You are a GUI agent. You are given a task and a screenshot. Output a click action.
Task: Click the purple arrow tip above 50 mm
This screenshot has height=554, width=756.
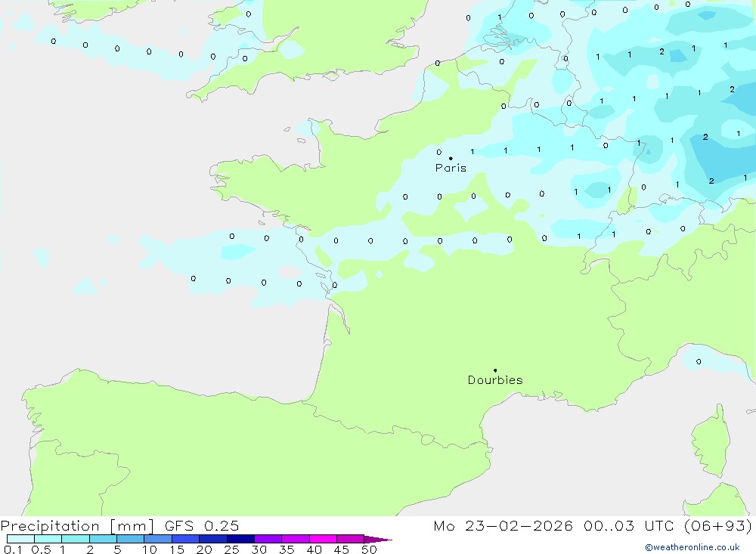click(378, 539)
